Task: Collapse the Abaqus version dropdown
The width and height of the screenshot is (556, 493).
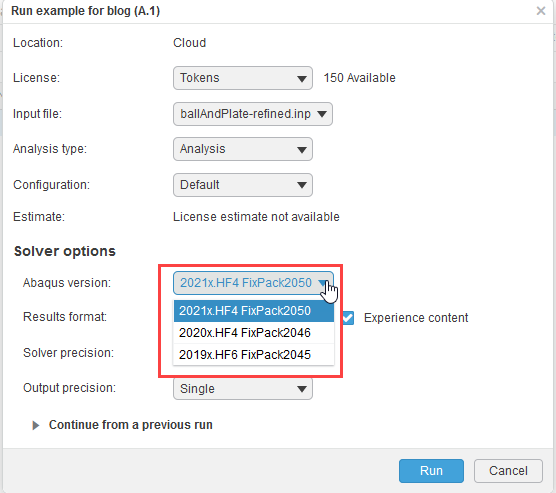Action: tap(253, 283)
